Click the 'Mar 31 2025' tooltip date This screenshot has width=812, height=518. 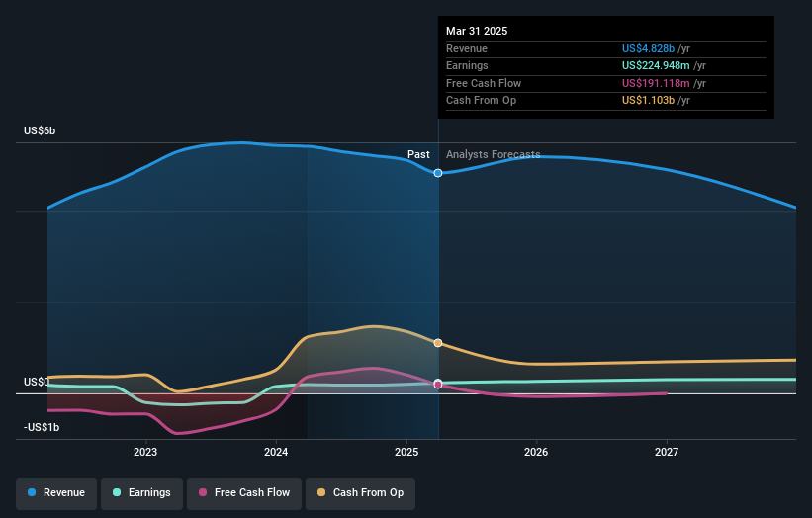(477, 31)
